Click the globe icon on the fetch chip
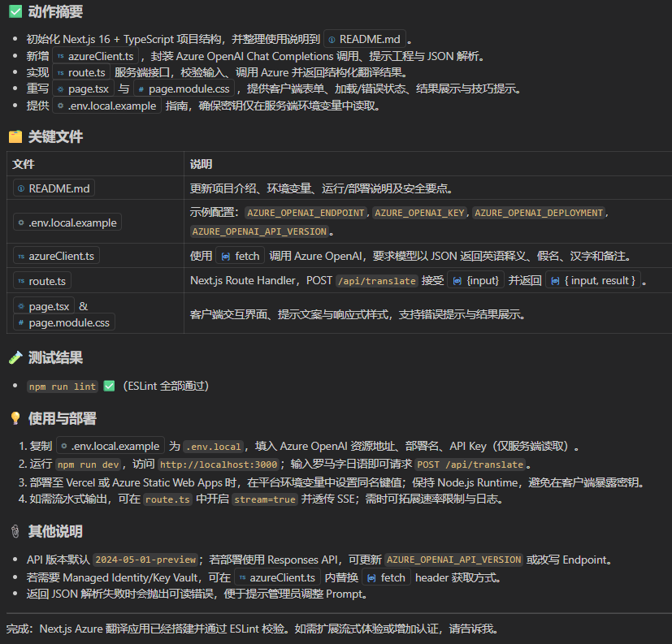 225,256
